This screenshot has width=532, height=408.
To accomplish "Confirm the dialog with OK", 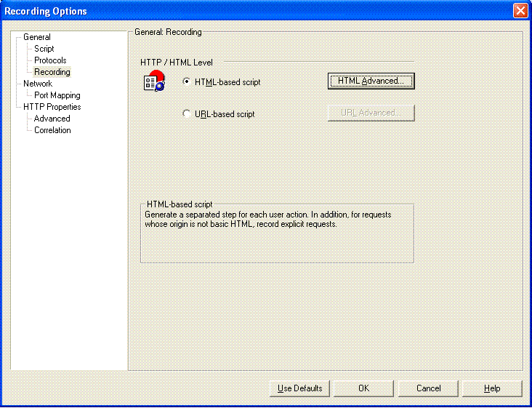I will point(363,388).
